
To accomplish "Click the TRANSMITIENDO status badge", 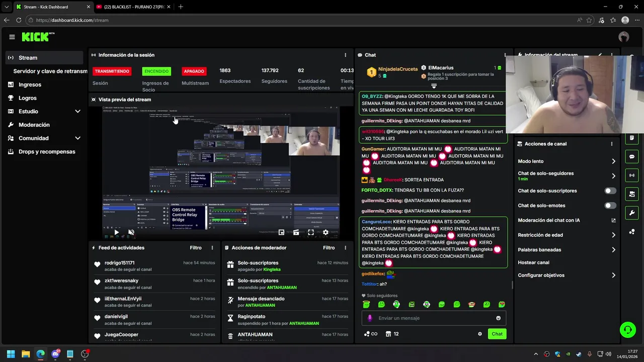I will click(x=112, y=71).
